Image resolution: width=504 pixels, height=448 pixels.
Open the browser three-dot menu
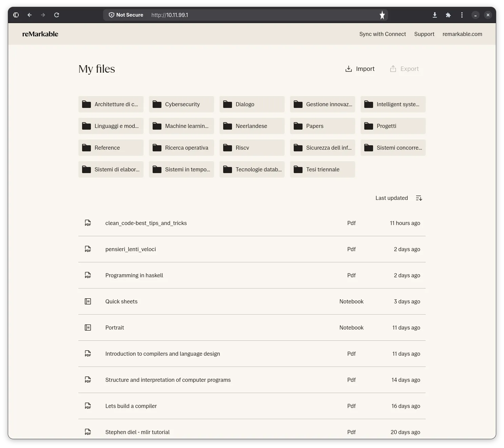pyautogui.click(x=462, y=15)
